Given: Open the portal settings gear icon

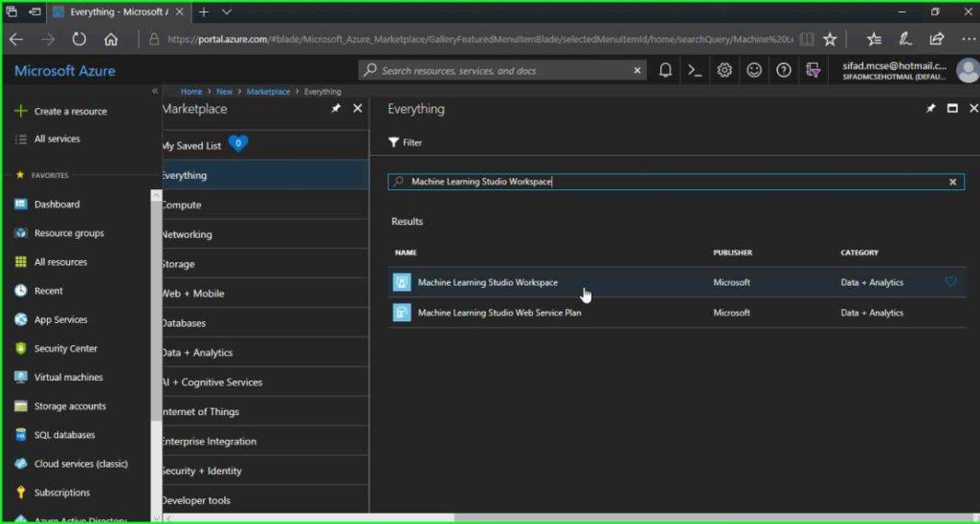Looking at the screenshot, I should 724,71.
